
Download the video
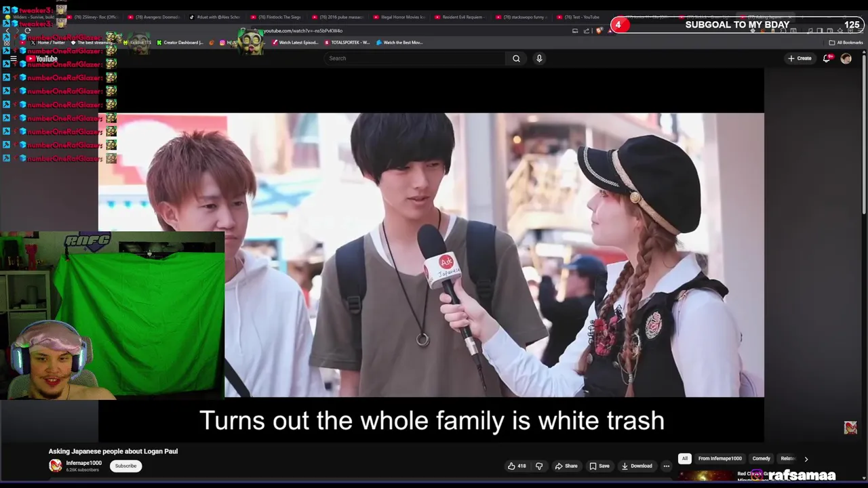[x=637, y=466]
